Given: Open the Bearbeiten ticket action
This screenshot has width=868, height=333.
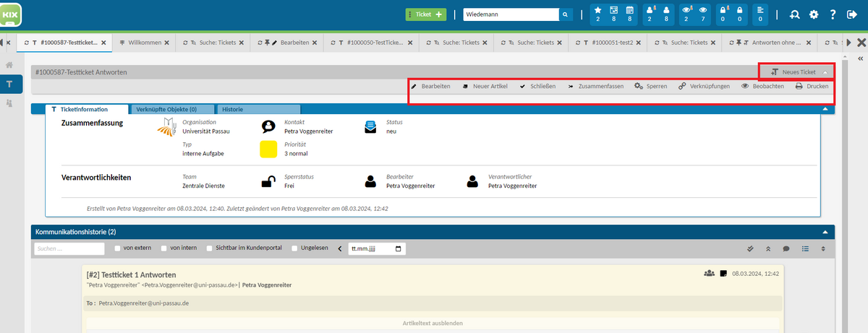Looking at the screenshot, I should click(x=430, y=86).
